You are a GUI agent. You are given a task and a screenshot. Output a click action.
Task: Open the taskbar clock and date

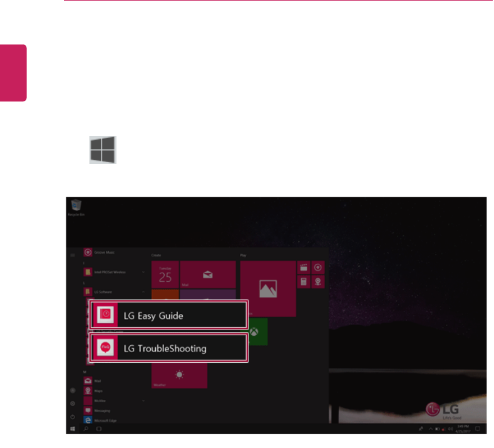click(463, 429)
